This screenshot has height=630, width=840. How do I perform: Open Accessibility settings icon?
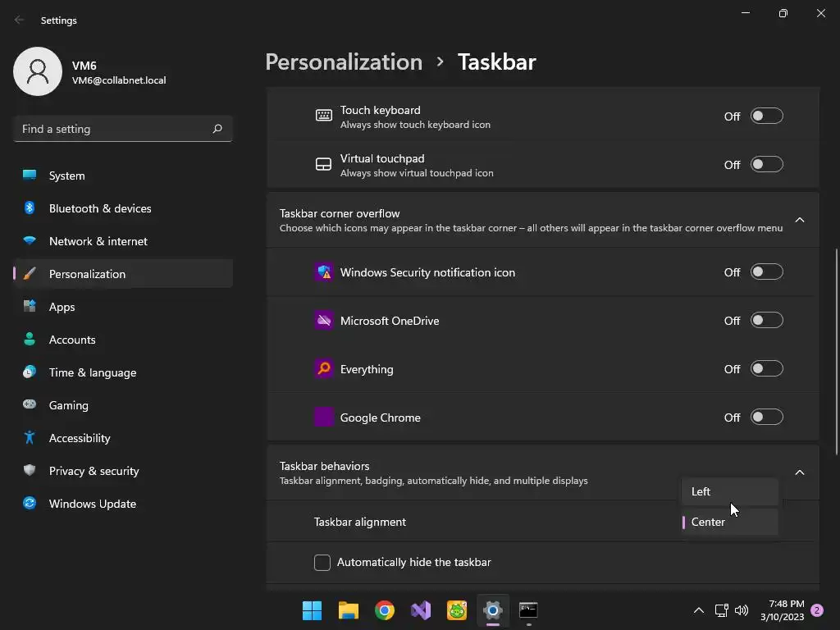pos(30,438)
